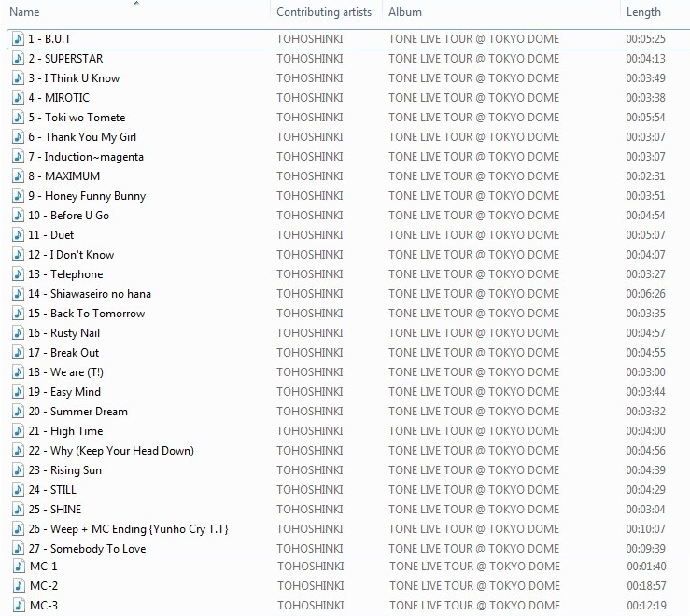Click the sort arrow above the Name column
Image resolution: width=690 pixels, height=616 pixels.
click(x=136, y=3)
